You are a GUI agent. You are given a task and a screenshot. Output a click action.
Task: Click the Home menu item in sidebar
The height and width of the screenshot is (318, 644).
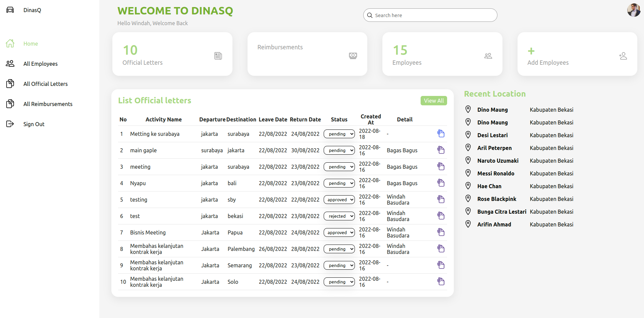click(30, 44)
